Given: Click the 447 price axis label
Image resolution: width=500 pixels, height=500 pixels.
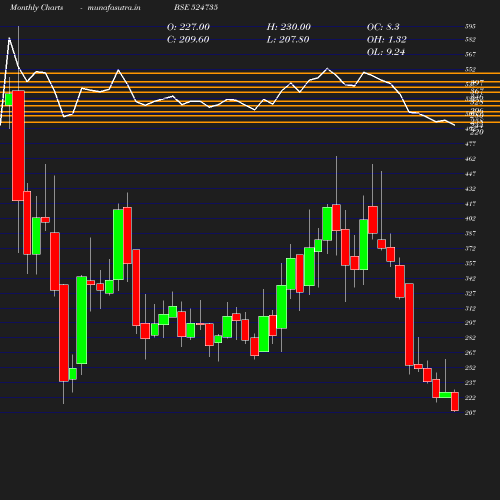Looking at the screenshot, I should click(x=470, y=174).
